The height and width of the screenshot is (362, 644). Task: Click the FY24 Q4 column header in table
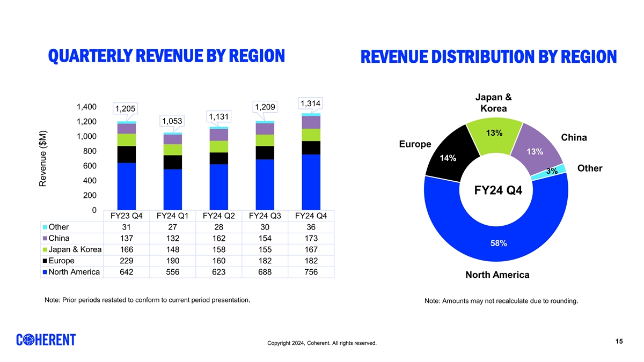click(x=311, y=216)
